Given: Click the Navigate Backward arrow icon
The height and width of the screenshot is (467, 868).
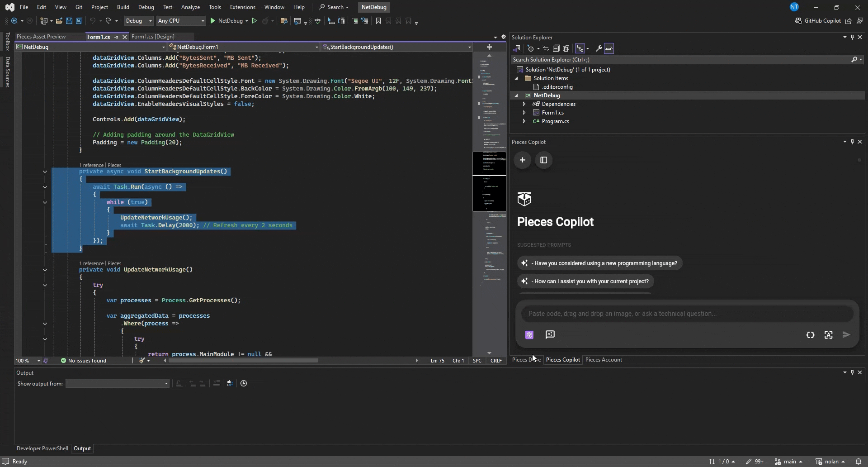Looking at the screenshot, I should (14, 21).
